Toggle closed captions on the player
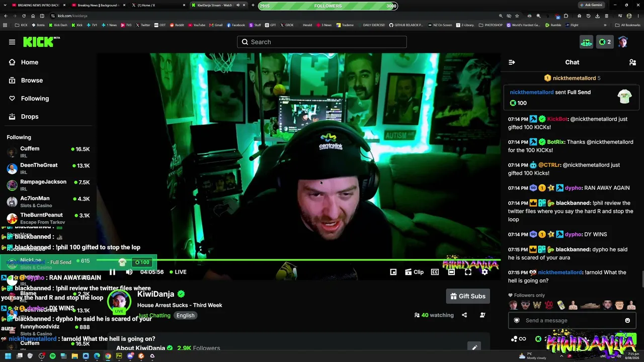This screenshot has width=644, height=362. click(x=435, y=272)
